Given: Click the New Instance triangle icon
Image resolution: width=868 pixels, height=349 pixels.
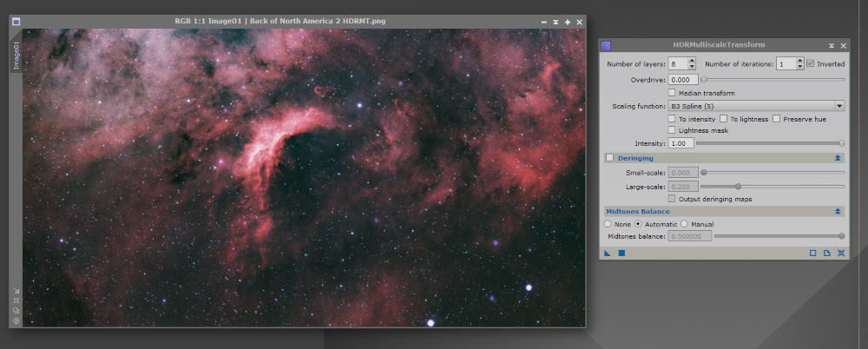Looking at the screenshot, I should coord(608,254).
